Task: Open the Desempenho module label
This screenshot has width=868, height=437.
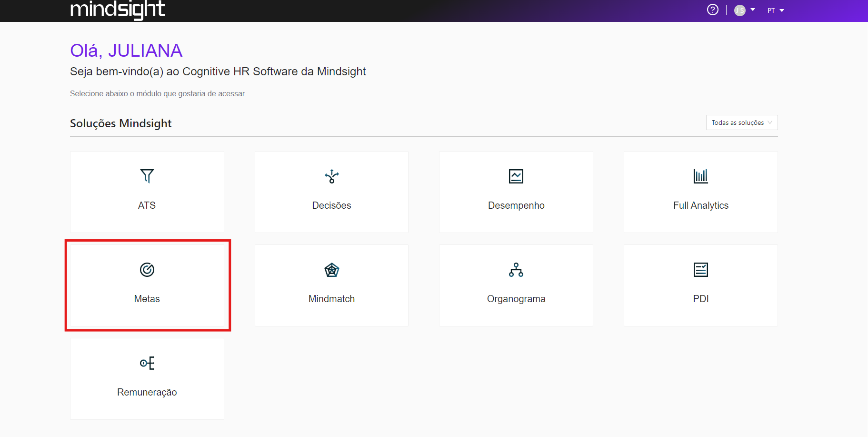Action: (x=516, y=205)
